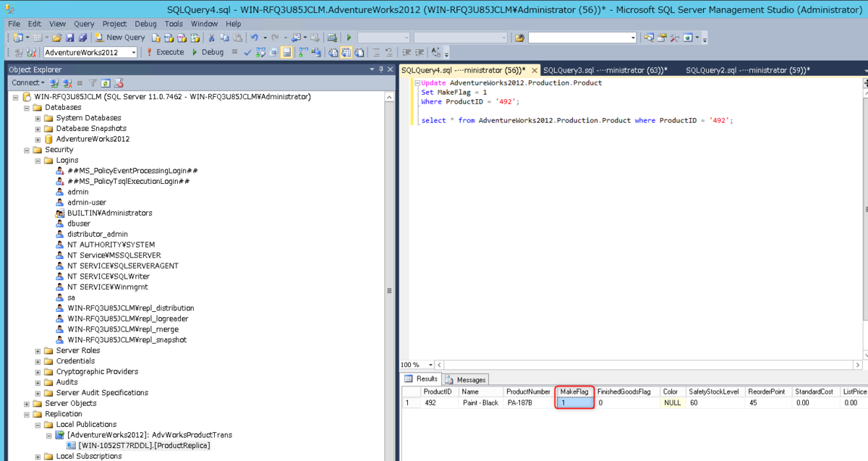Click the Connect Object Explorer icon

(54, 83)
